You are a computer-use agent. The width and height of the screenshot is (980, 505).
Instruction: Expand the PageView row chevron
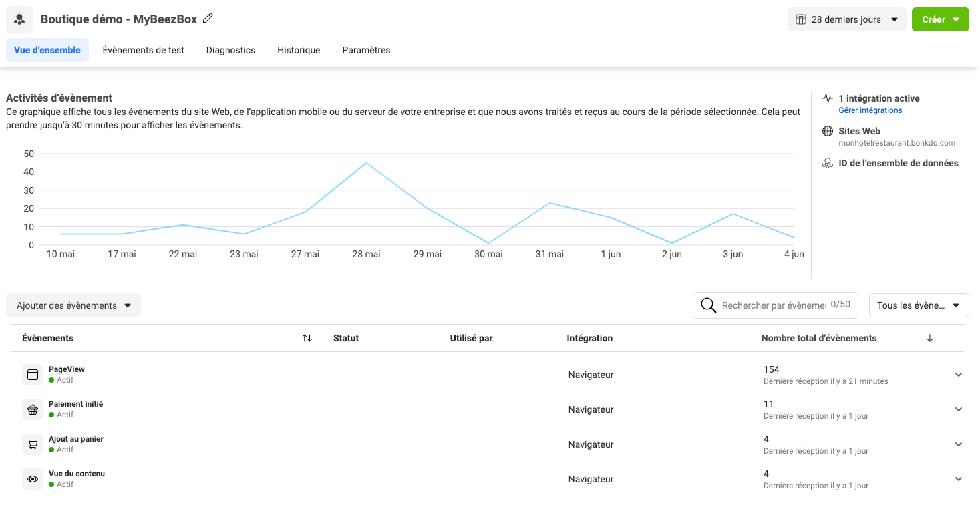pyautogui.click(x=959, y=375)
